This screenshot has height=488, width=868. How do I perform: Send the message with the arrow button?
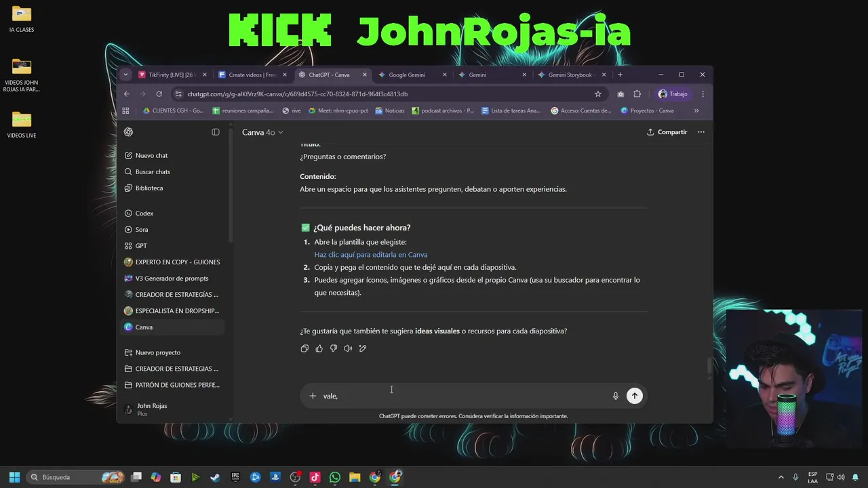tap(634, 396)
